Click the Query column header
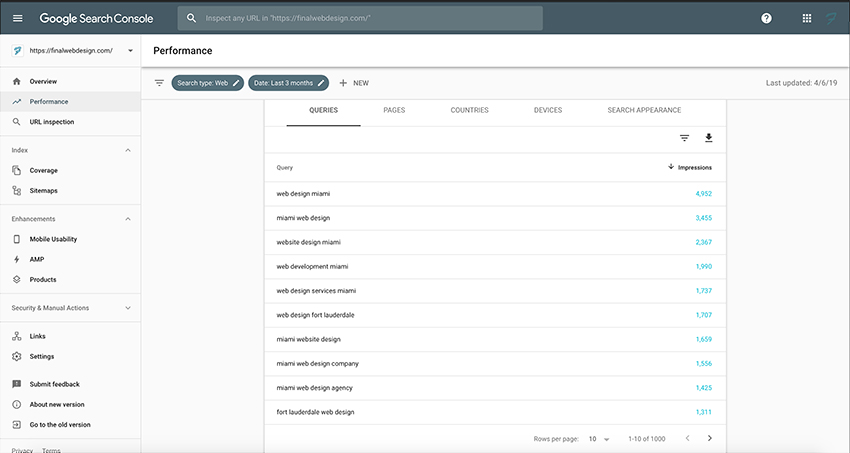This screenshot has height=453, width=850. (285, 167)
